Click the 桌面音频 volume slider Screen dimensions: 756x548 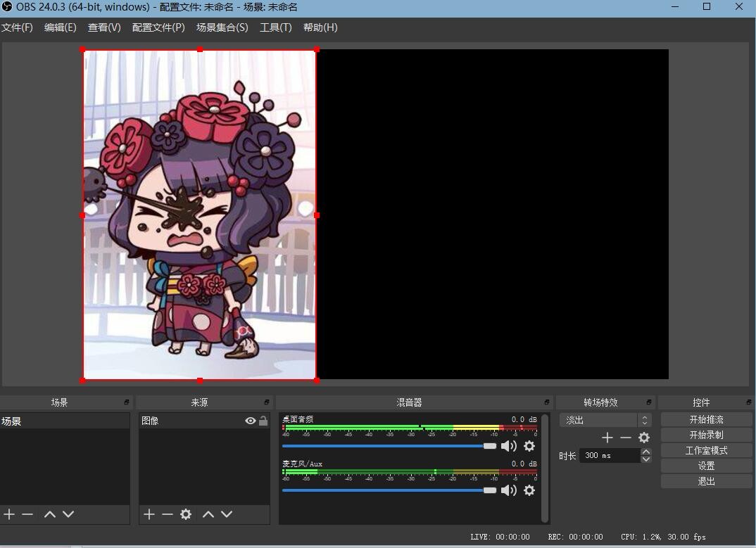387,446
